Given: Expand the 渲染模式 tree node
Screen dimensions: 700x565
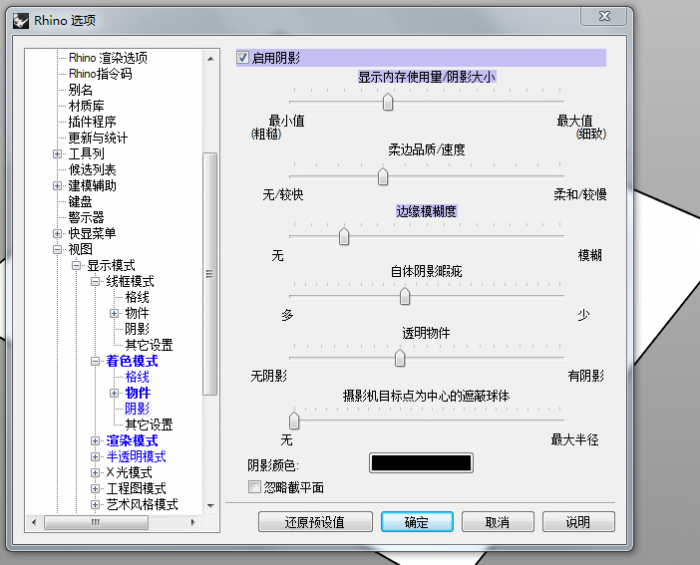Looking at the screenshot, I should click(x=96, y=441).
